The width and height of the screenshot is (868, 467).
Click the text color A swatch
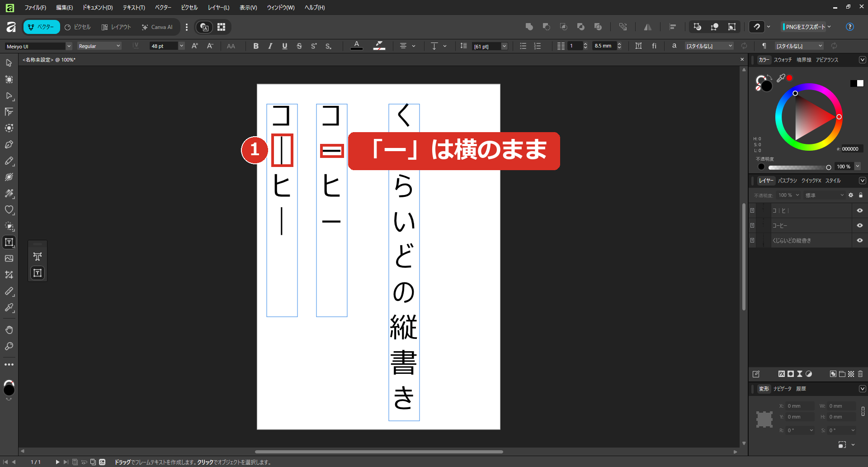pos(357,46)
